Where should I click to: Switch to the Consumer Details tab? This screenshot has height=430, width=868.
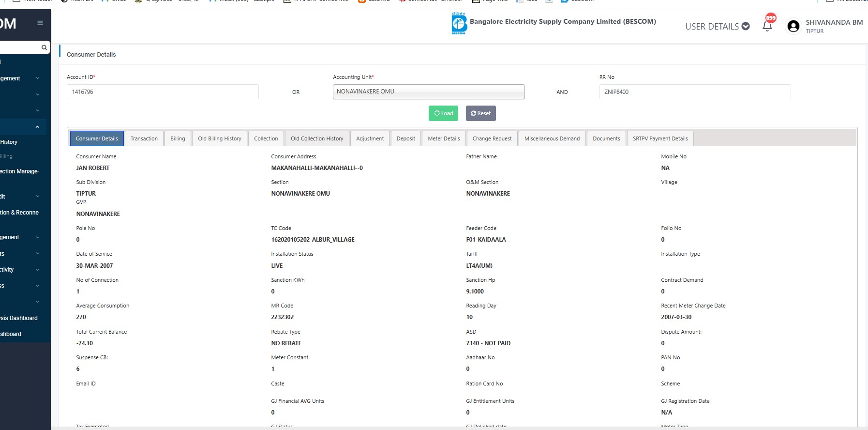click(x=97, y=138)
